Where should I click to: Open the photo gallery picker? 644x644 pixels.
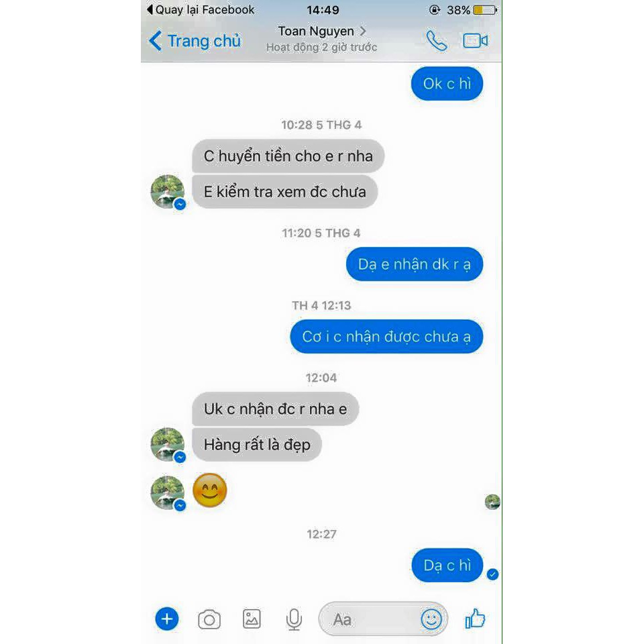(252, 619)
